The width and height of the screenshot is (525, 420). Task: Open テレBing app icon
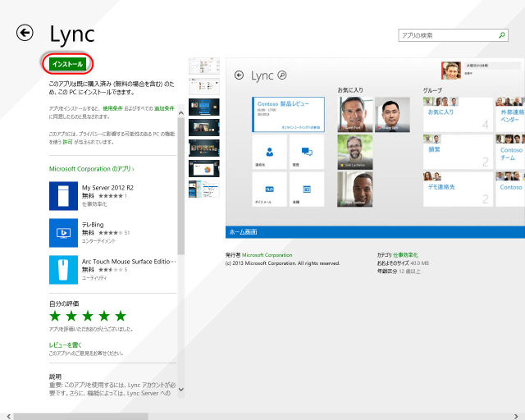coord(64,233)
